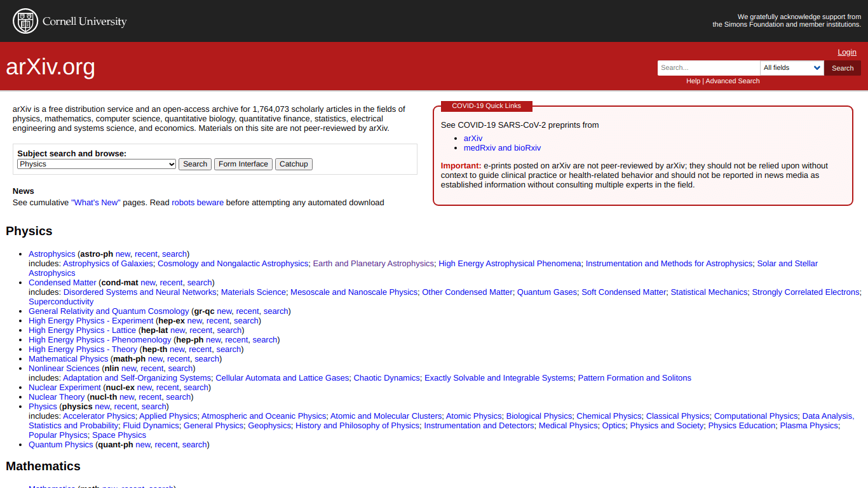Open new astro-ph listings
Viewport: 868px width, 488px height.
123,254
